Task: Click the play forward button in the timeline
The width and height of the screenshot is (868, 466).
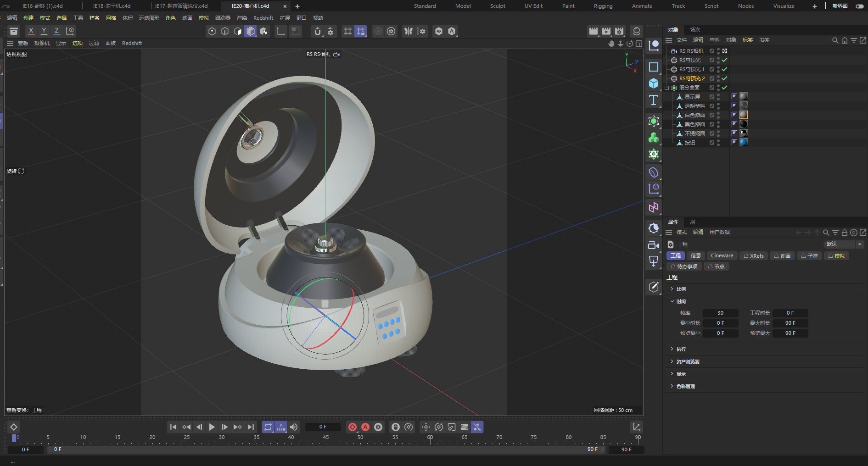Action: click(212, 427)
